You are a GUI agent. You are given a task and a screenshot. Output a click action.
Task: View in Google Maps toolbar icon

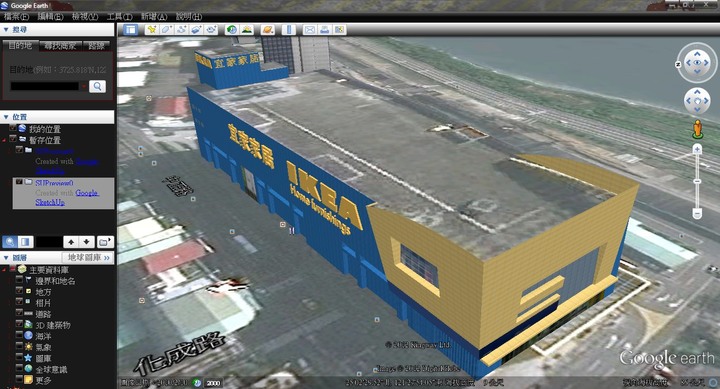[x=339, y=30]
